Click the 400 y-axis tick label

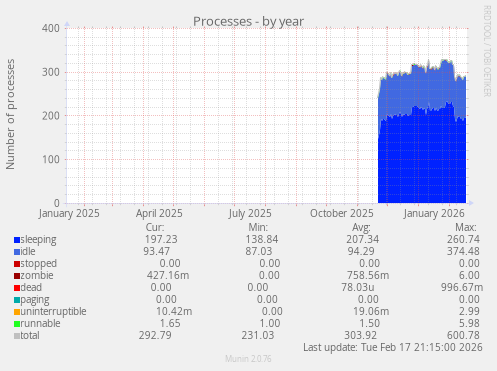point(51,28)
